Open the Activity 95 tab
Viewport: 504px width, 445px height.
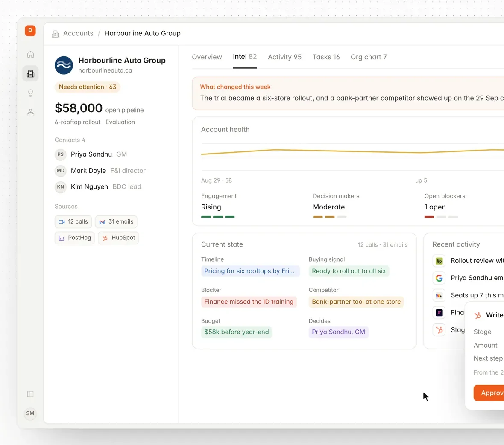coord(285,57)
